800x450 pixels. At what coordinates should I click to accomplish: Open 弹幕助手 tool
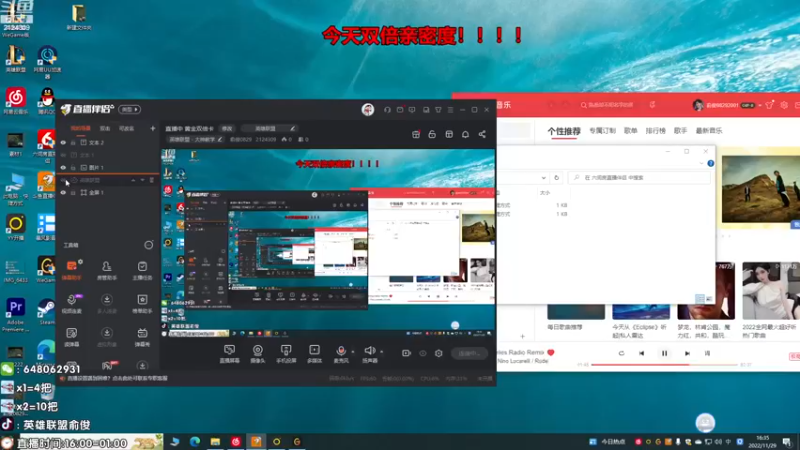[x=71, y=270]
